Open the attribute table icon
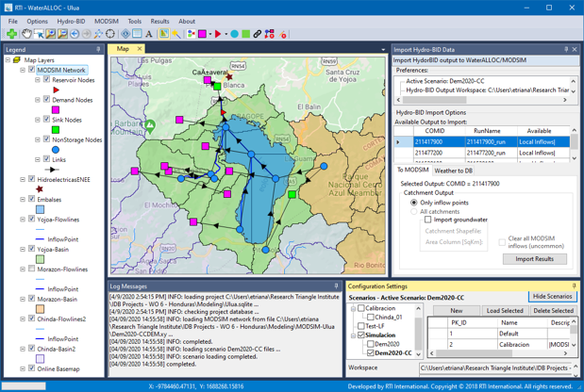This screenshot has width=584, height=392. [137, 34]
